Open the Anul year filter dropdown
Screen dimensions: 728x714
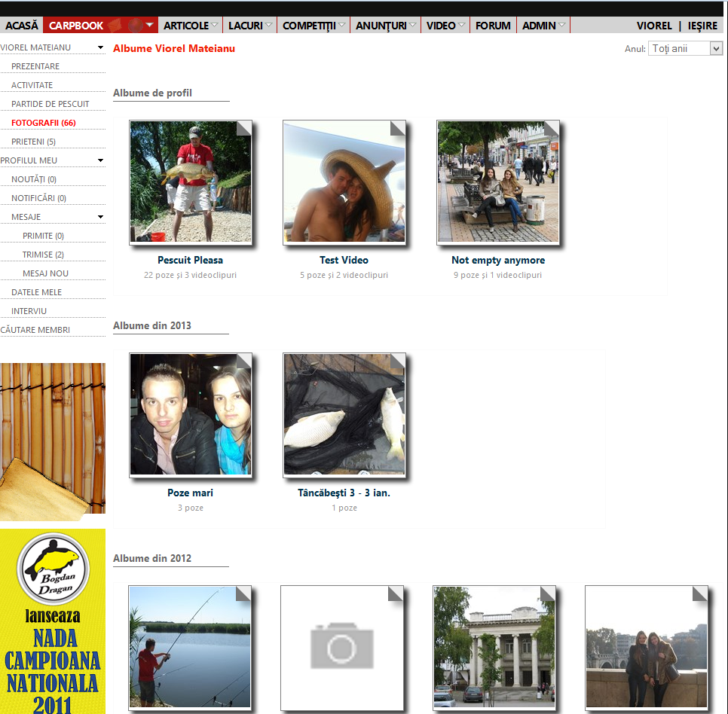pos(684,48)
